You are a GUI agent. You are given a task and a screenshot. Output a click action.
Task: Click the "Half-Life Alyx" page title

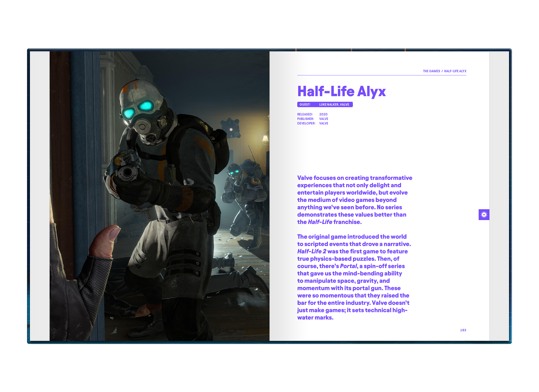pos(342,91)
